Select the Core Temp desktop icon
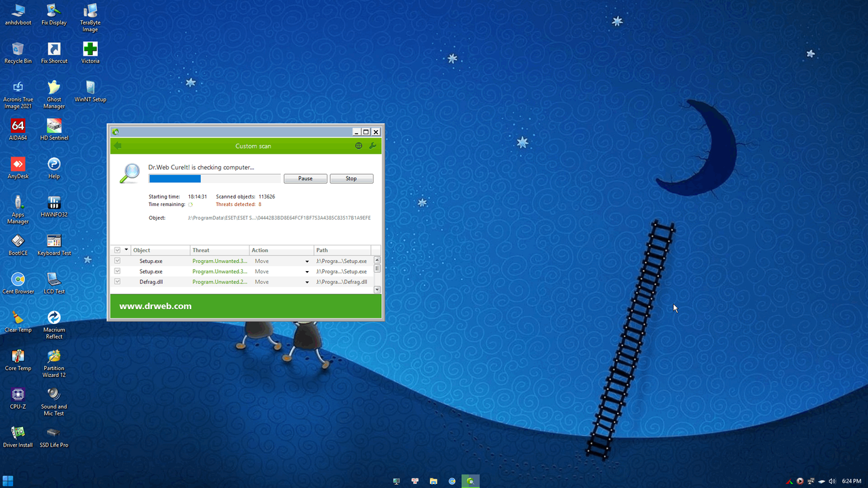Viewport: 868px width, 488px height. (18, 360)
